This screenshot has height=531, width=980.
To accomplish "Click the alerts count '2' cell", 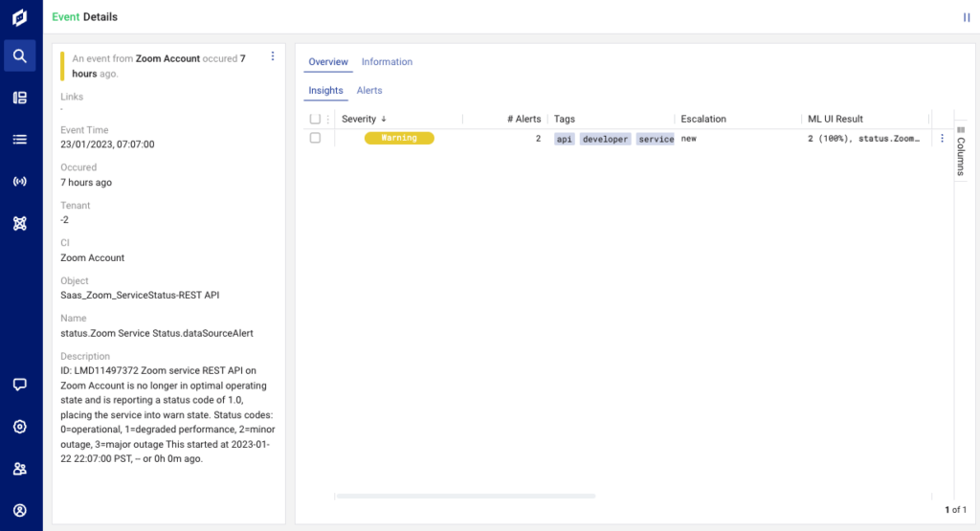I will click(538, 139).
